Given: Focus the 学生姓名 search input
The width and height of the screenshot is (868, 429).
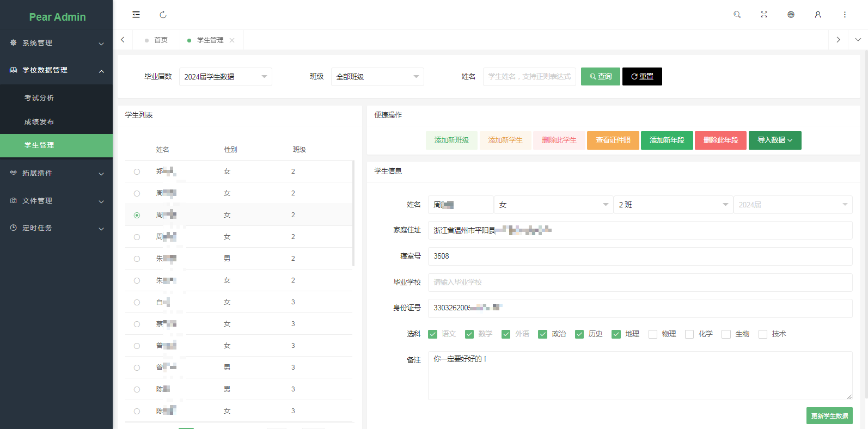Looking at the screenshot, I should click(529, 77).
